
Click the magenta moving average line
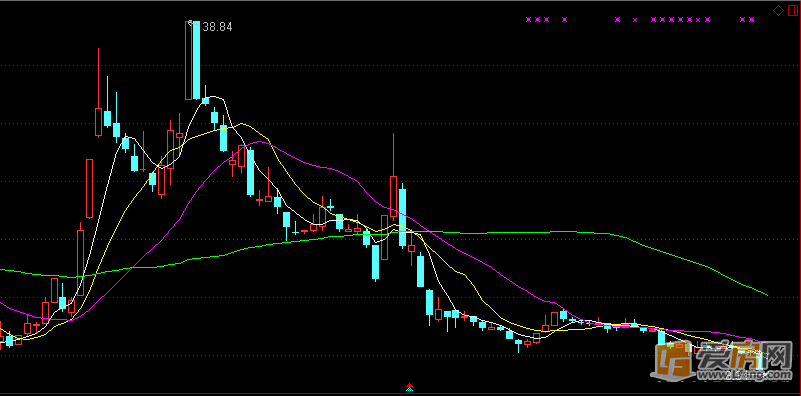point(317,165)
